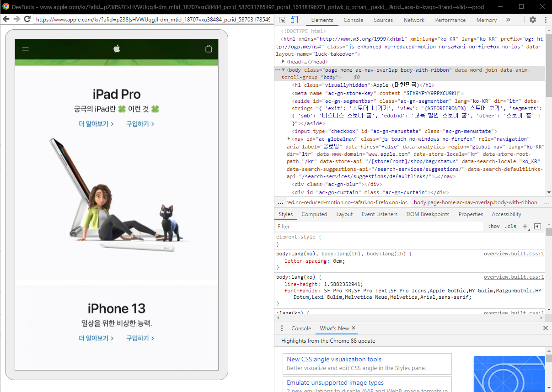552x392 pixels.
Task: Reload the emulated page
Action: coord(27,19)
